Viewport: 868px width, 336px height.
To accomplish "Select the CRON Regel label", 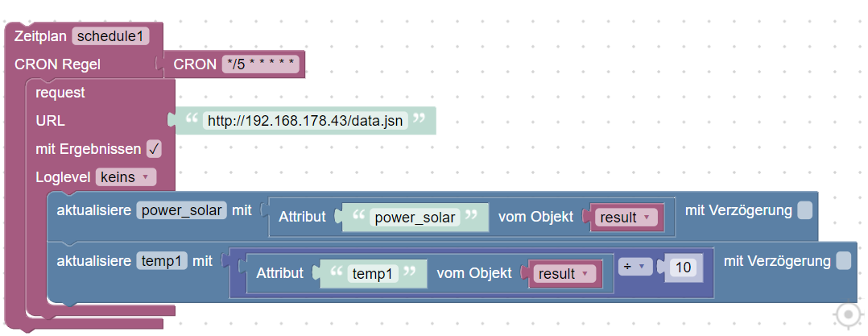I will 58,64.
